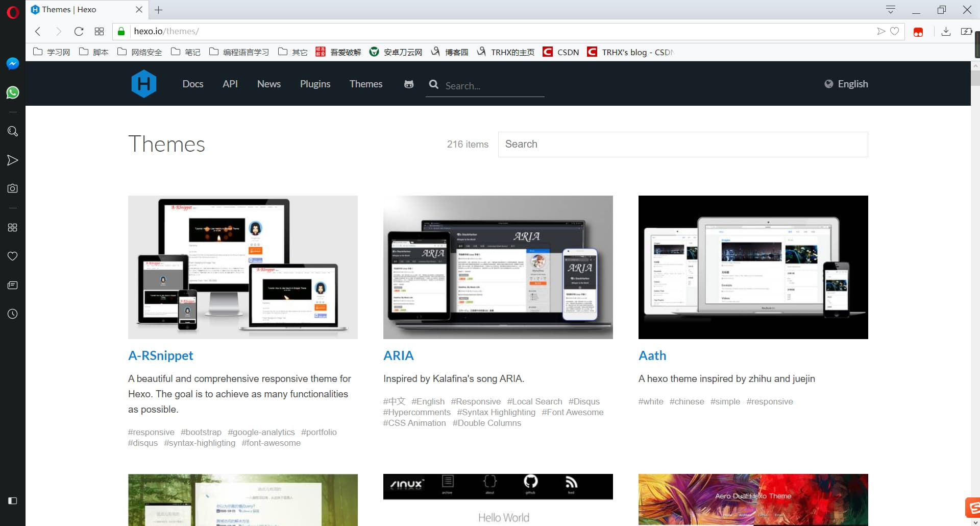Open history clock in the sidebar
The image size is (980, 526).
click(13, 314)
